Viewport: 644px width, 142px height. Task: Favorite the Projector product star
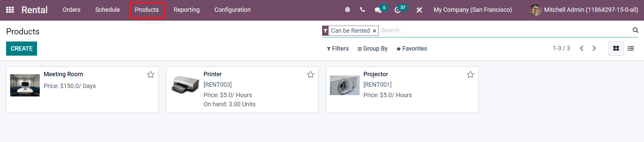[x=470, y=75]
